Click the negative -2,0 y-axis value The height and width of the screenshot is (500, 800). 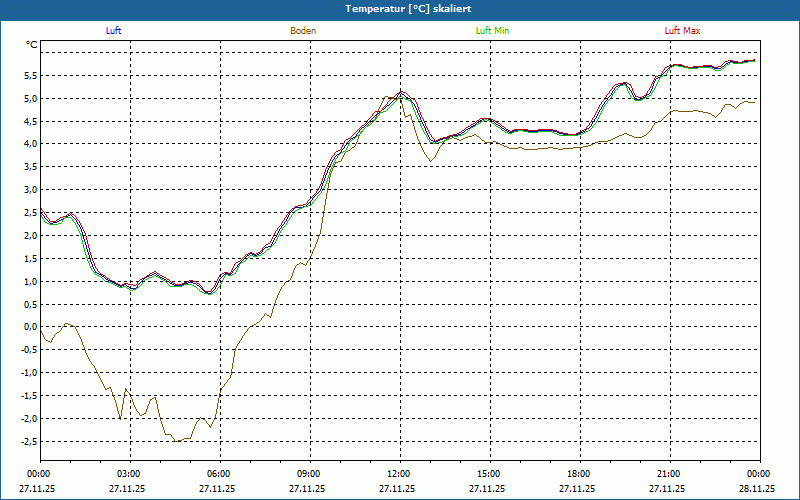tap(29, 418)
